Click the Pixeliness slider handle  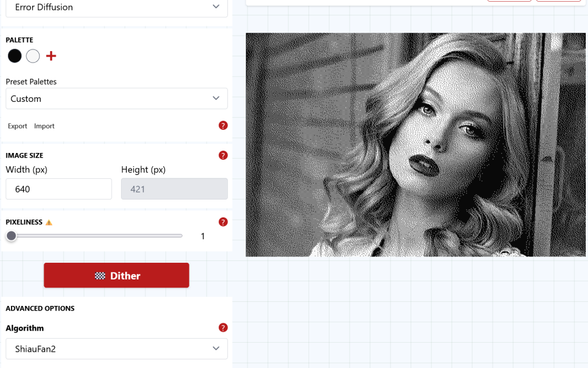[x=11, y=236]
